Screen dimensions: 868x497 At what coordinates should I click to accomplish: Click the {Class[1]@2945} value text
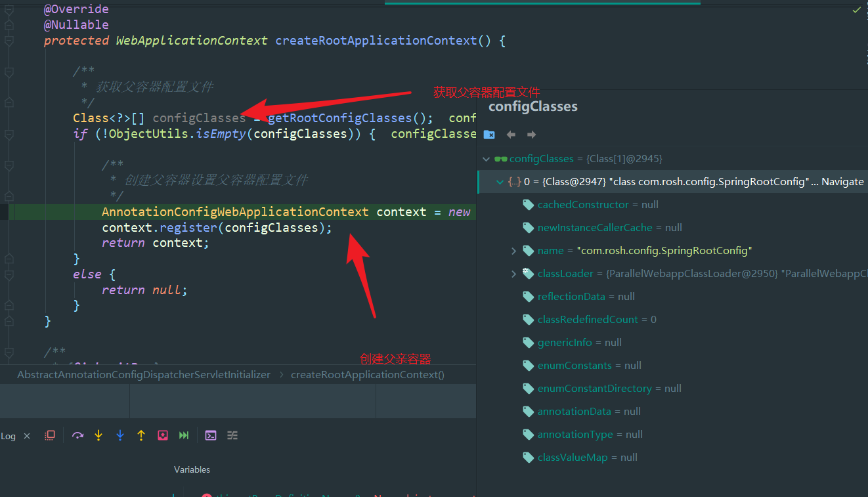(624, 159)
